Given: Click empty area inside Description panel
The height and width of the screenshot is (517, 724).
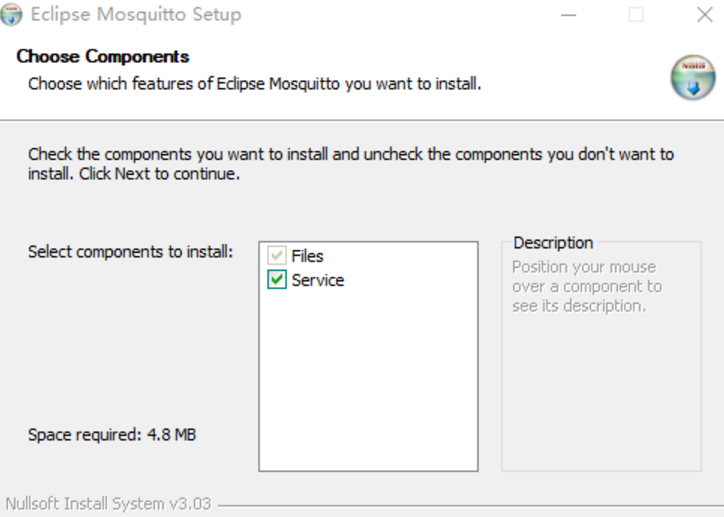Looking at the screenshot, I should pos(600,400).
